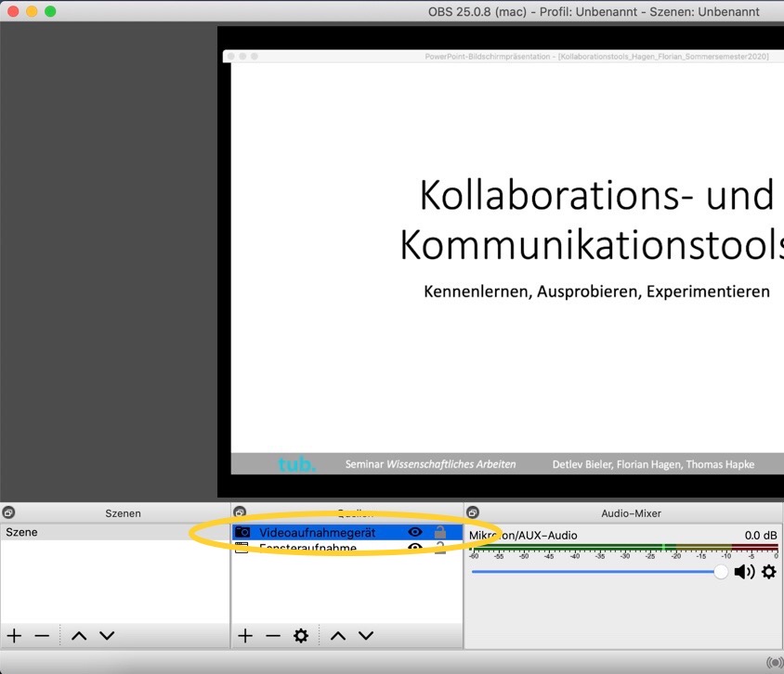Select the Videoaufnahmegerät source
The width and height of the screenshot is (784, 674).
coord(317,533)
